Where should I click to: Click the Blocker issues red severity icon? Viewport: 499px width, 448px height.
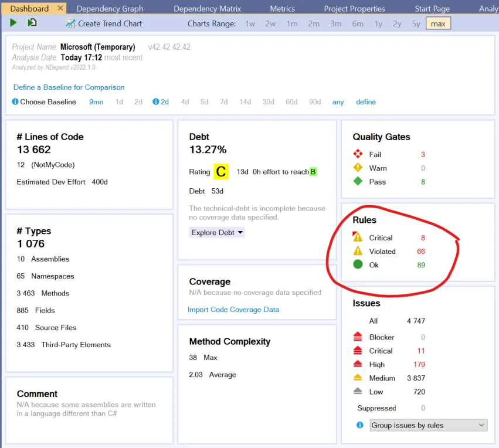pos(359,337)
